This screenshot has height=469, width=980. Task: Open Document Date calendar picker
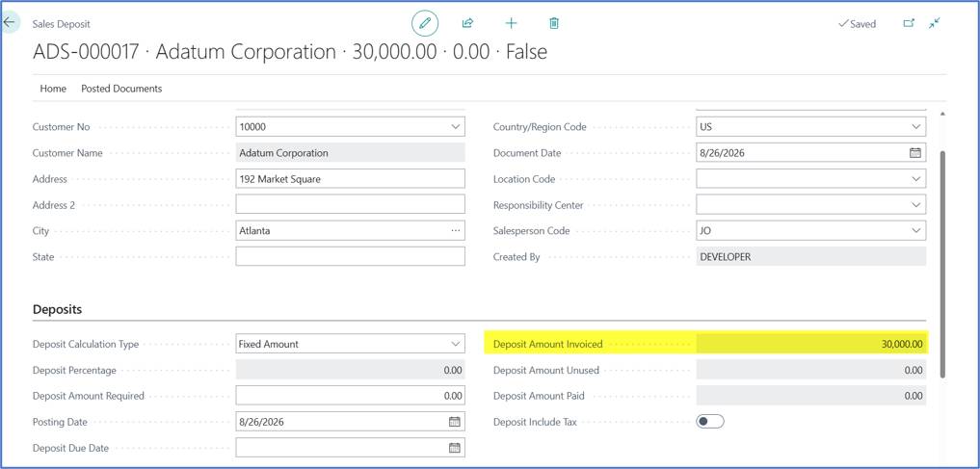tap(915, 152)
